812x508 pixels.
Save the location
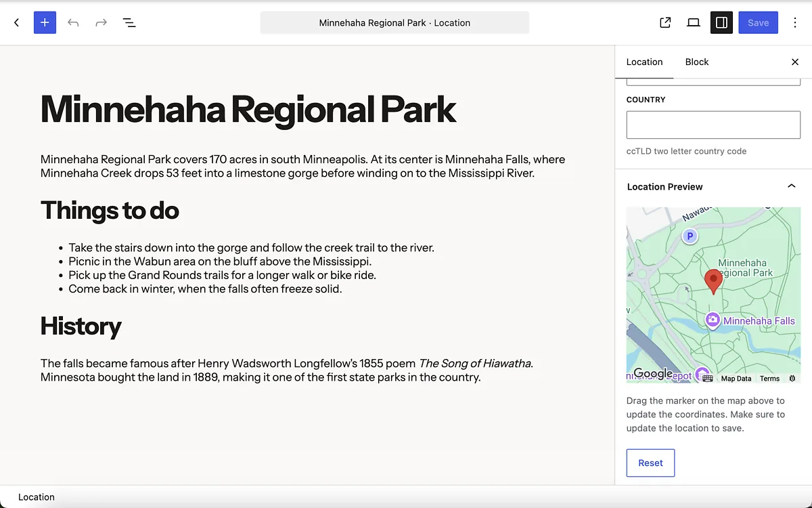(x=758, y=22)
